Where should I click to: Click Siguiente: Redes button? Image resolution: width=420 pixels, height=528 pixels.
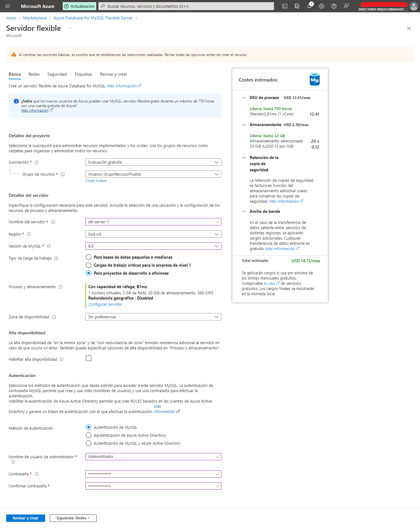[73, 518]
